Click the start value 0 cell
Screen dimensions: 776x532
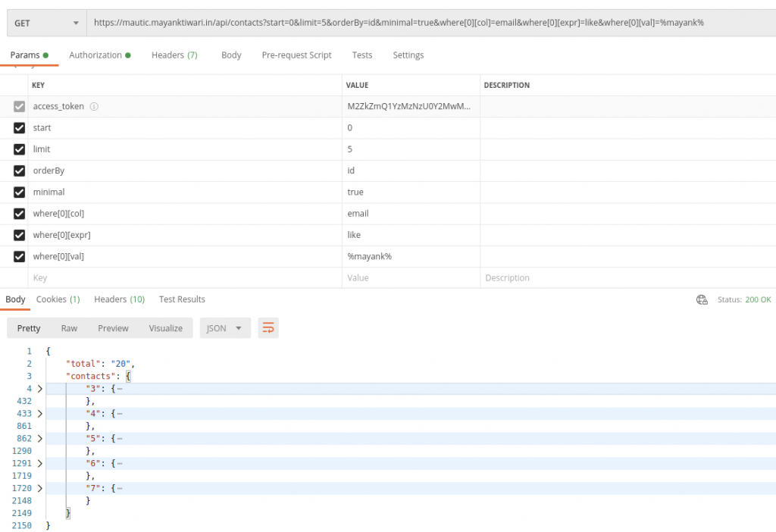pyautogui.click(x=411, y=127)
